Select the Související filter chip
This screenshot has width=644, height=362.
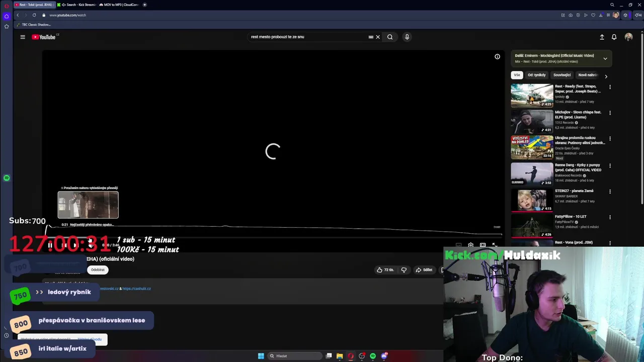[562, 75]
